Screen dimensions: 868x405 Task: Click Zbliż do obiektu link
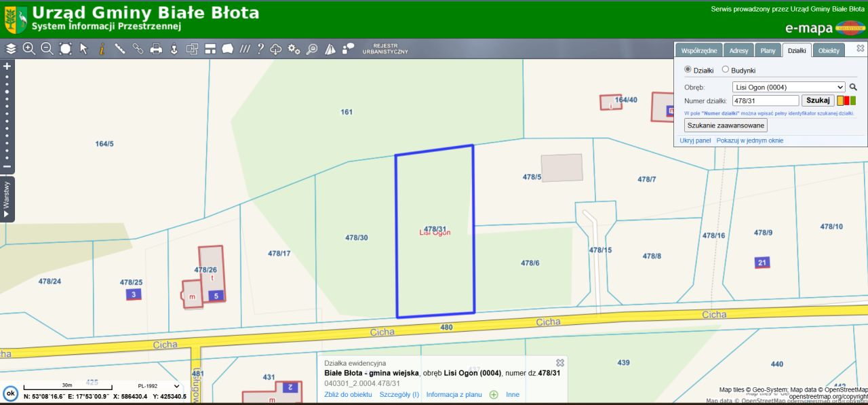click(348, 394)
